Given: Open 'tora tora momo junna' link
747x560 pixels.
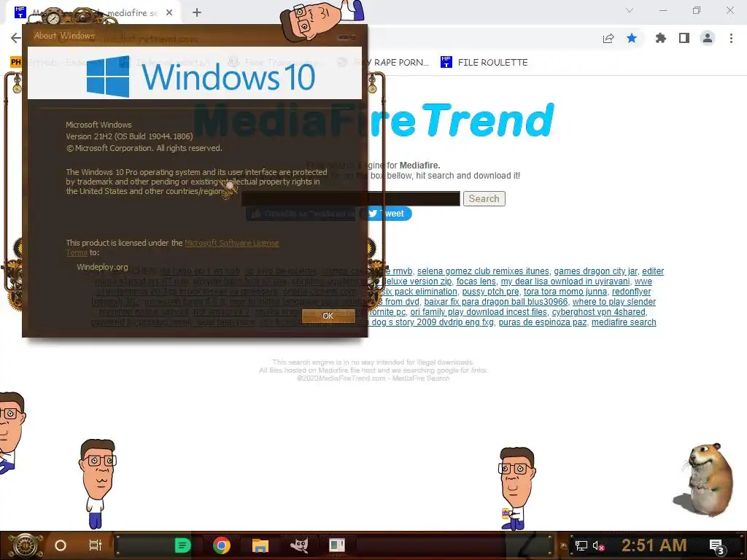Looking at the screenshot, I should (x=565, y=292).
